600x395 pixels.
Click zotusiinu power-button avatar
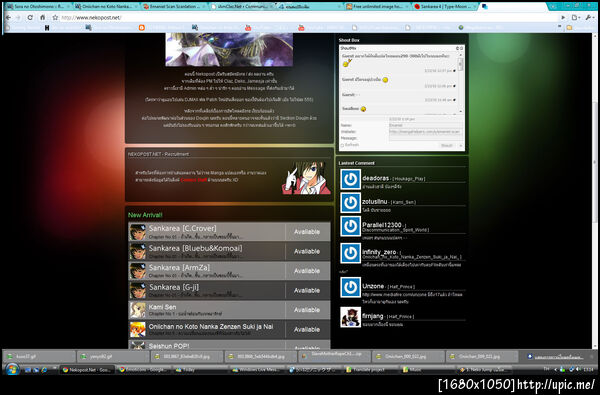pos(351,203)
